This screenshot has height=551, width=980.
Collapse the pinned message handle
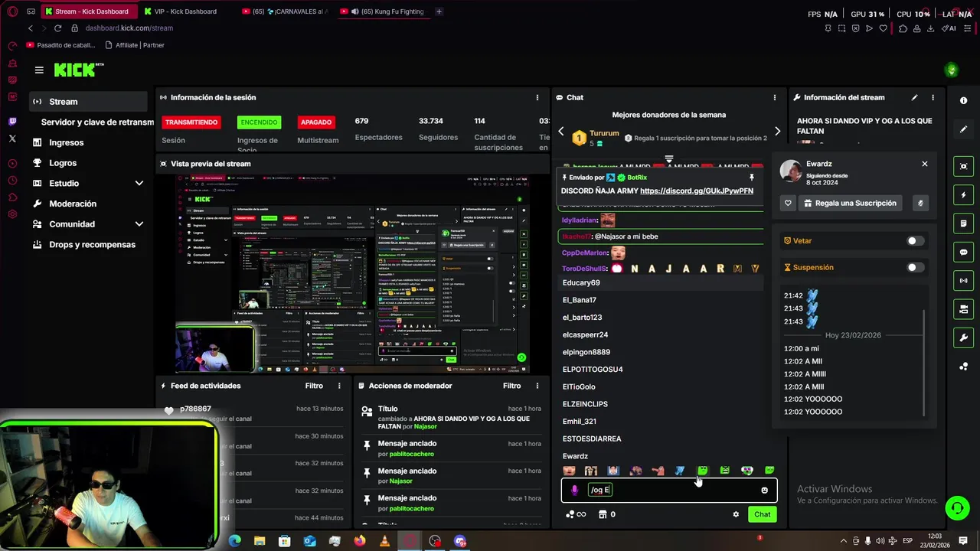668,159
